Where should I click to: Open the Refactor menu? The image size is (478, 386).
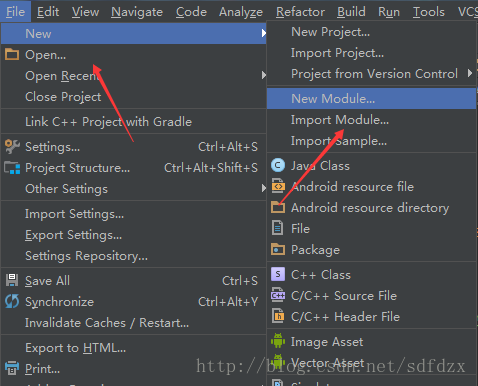pos(300,12)
